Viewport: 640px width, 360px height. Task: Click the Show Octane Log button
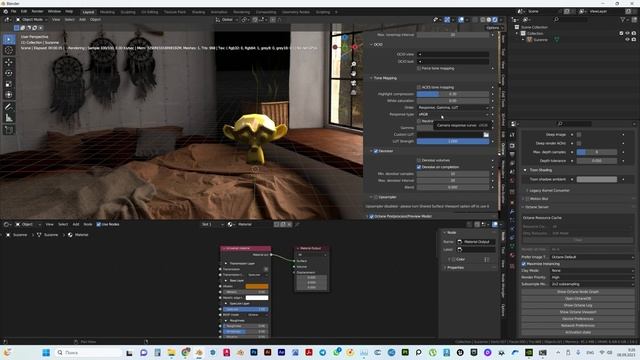(x=578, y=305)
